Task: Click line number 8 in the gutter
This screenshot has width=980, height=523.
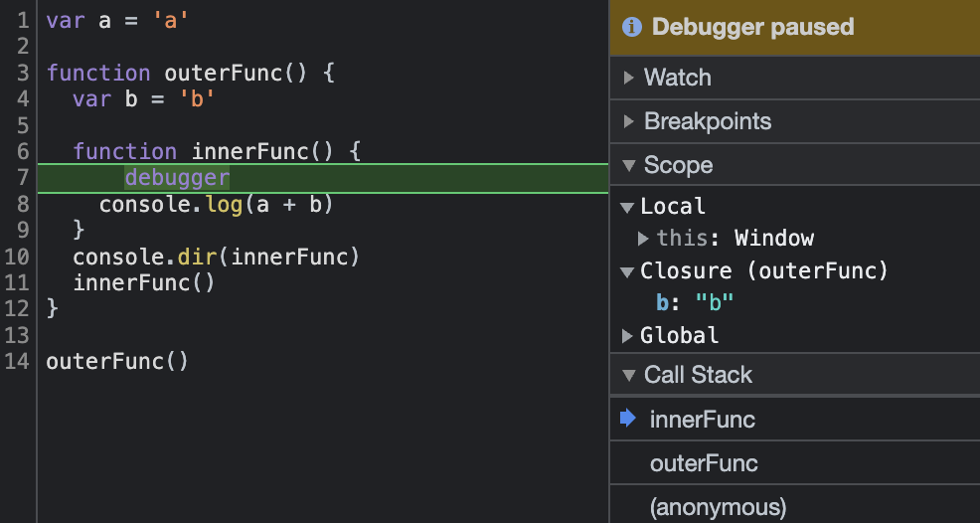Action: click(x=22, y=205)
